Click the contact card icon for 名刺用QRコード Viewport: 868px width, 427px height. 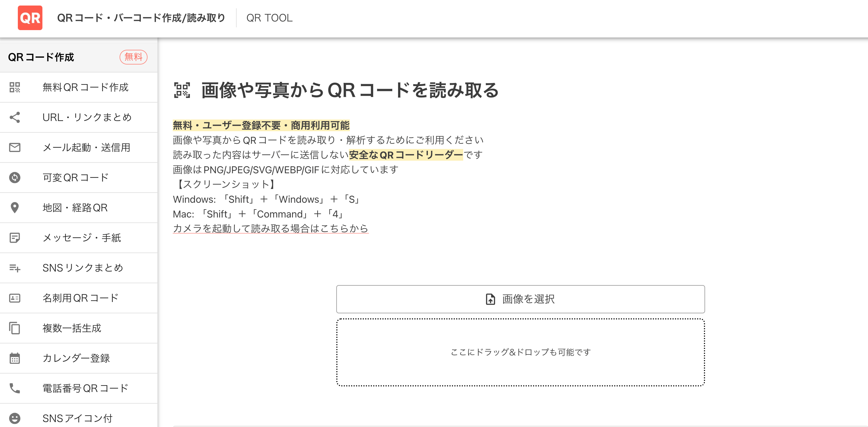[15, 298]
